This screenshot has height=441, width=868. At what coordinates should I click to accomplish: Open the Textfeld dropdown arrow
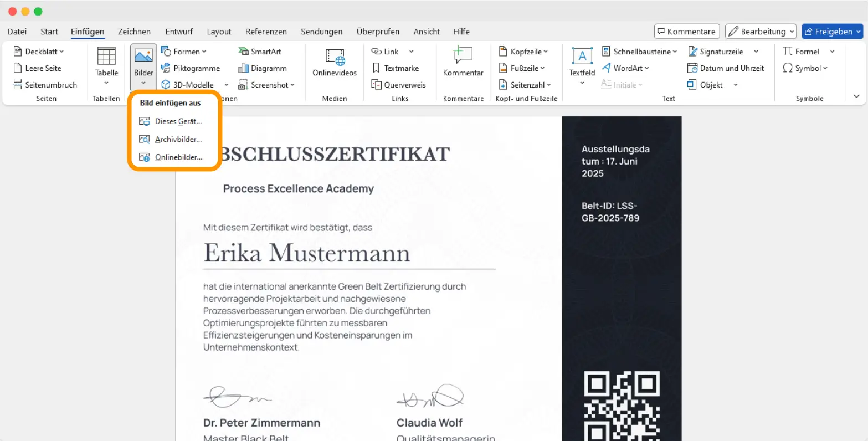pos(582,83)
